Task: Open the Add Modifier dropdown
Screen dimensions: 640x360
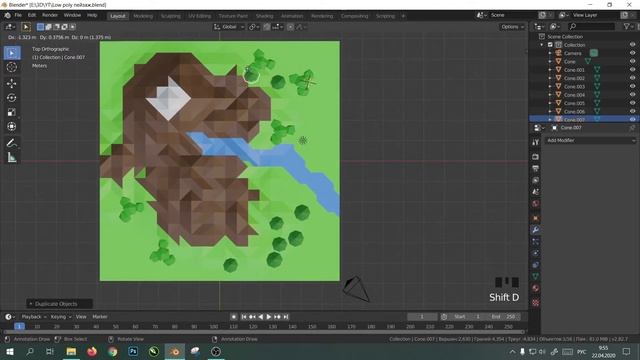Action: 591,140
